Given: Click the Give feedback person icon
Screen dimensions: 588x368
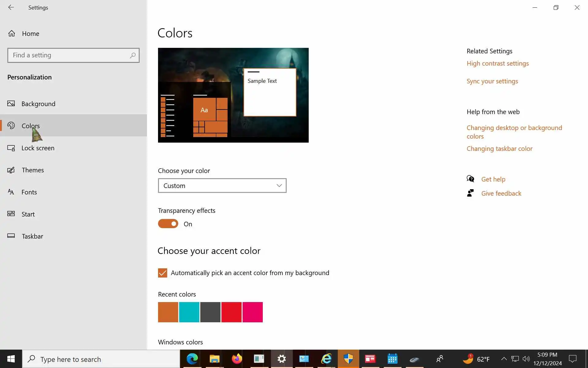Looking at the screenshot, I should 470,193.
